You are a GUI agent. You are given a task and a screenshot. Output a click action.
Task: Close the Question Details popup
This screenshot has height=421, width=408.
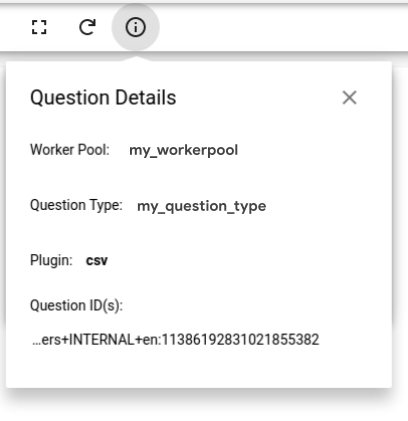point(349,98)
